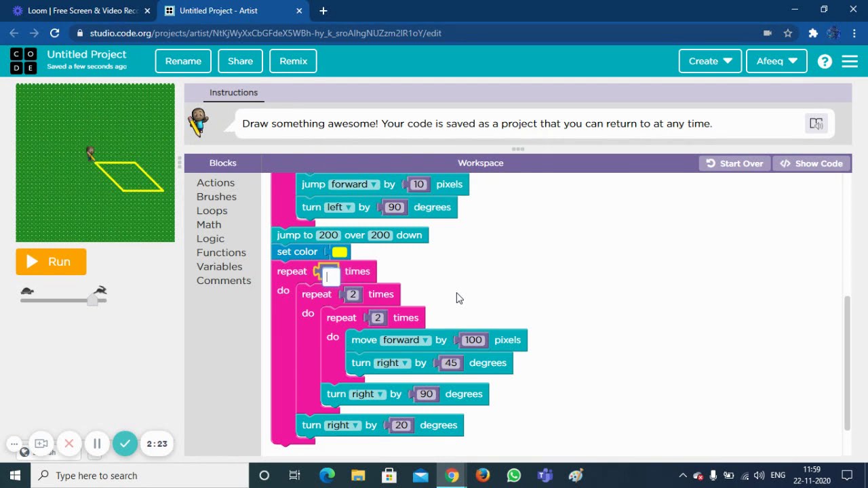Screen dimensions: 868x488
Task: Click the Remix button
Action: (293, 61)
